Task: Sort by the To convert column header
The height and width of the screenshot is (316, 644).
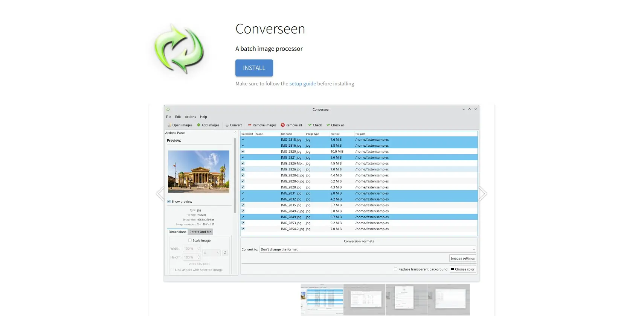Action: click(247, 134)
